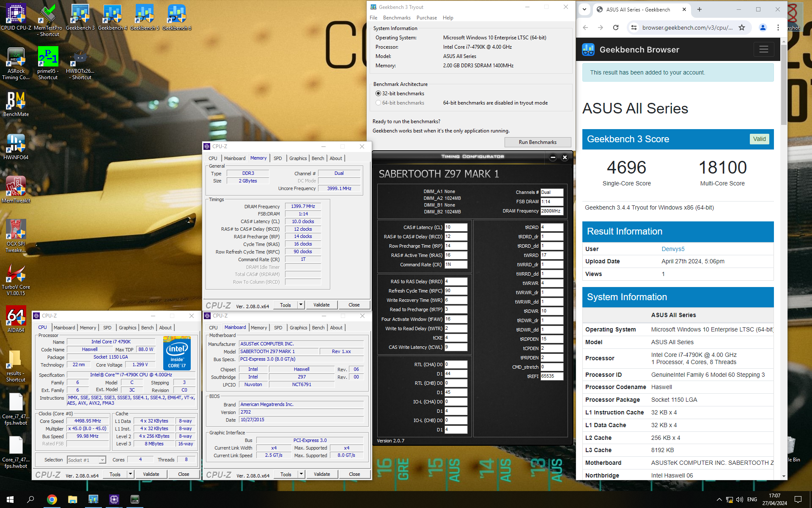Screen dimensions: 812x508
Task: Open Geekbench Browser hamburger menu
Action: tap(763, 50)
